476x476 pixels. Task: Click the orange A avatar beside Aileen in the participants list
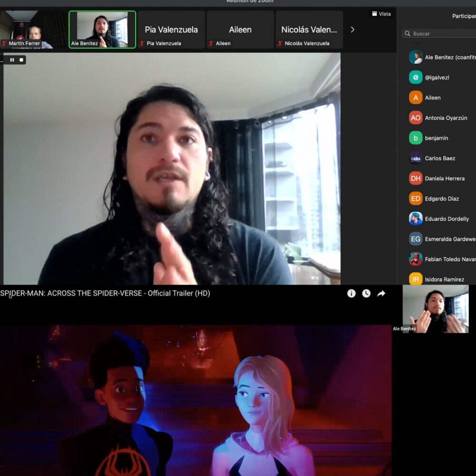(x=416, y=98)
